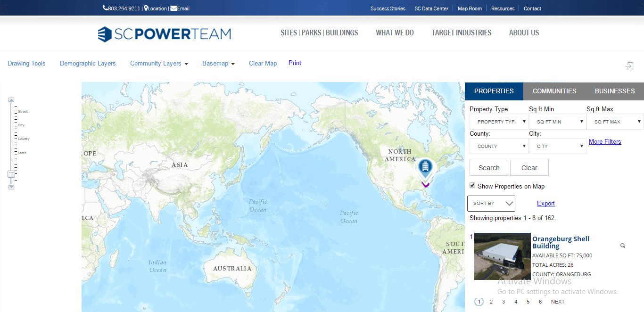Set zoom slider to County level
The width and height of the screenshot is (644, 312).
24,139
